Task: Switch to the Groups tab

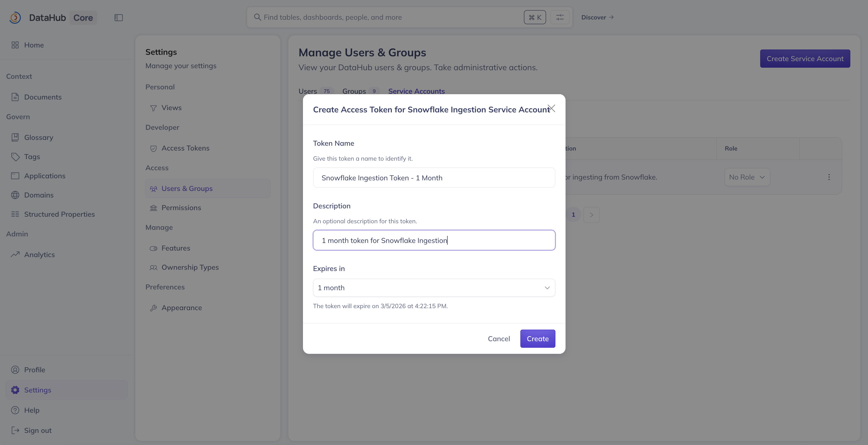Action: tap(354, 91)
